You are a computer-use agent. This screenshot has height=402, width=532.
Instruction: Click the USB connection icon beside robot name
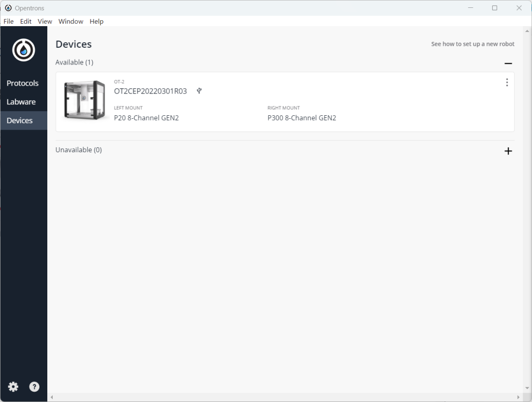[x=199, y=91]
